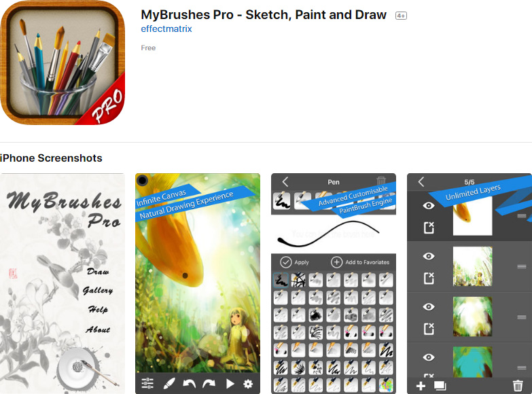Toggle eye icon on the third layer
The width and height of the screenshot is (532, 394).
(x=429, y=306)
